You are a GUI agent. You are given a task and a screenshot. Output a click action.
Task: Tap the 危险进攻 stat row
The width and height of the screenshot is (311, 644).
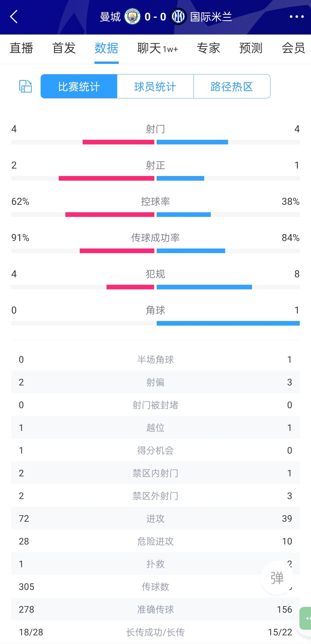[155, 541]
